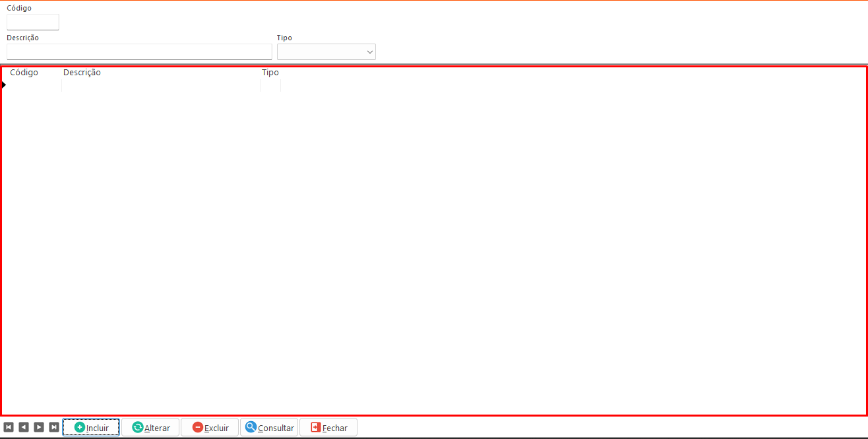Sort grid by Descrição column header
This screenshot has height=439, width=868.
tap(82, 73)
